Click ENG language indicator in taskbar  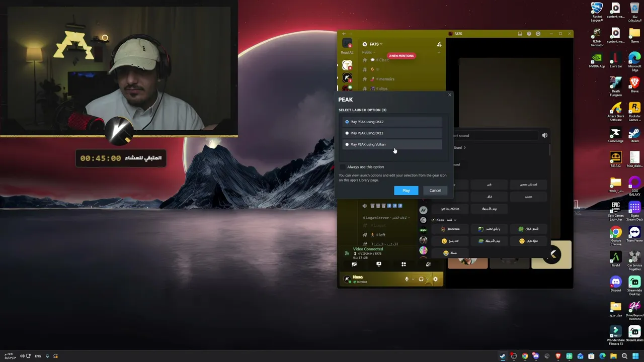click(38, 356)
